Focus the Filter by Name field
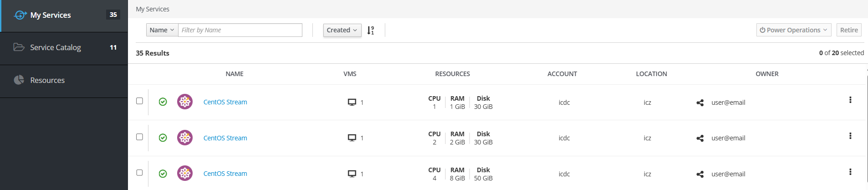 click(240, 30)
